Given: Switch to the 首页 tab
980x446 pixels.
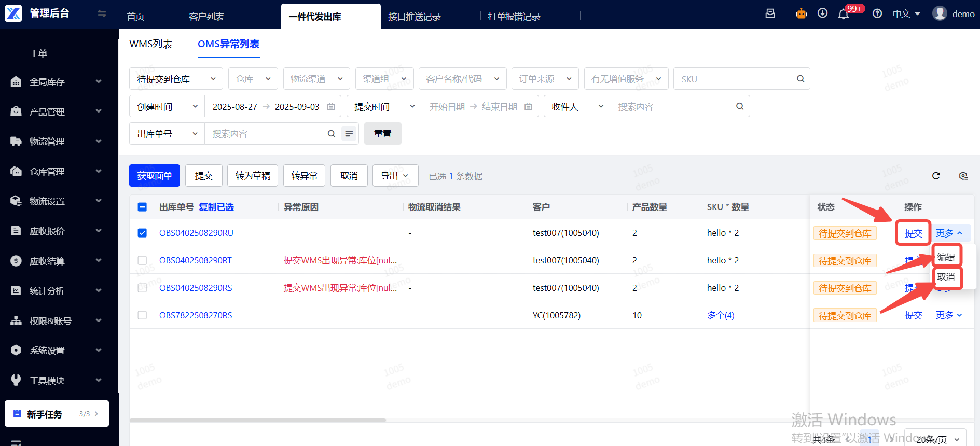Looking at the screenshot, I should point(136,17).
